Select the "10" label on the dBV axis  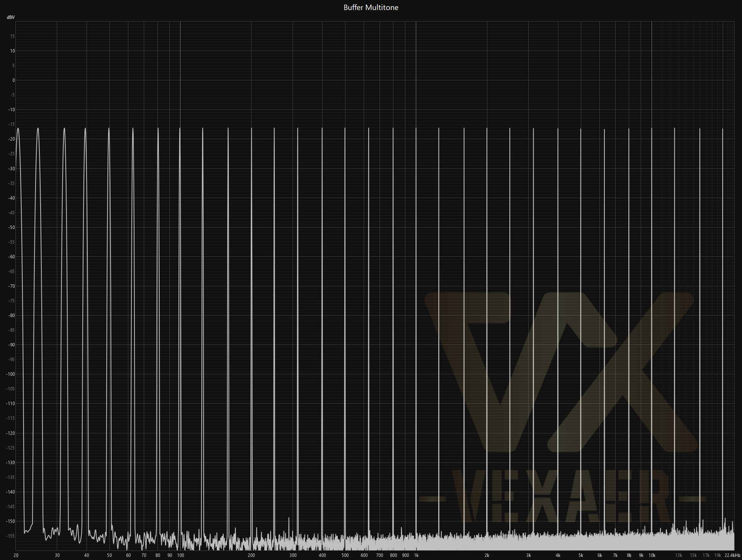12,51
